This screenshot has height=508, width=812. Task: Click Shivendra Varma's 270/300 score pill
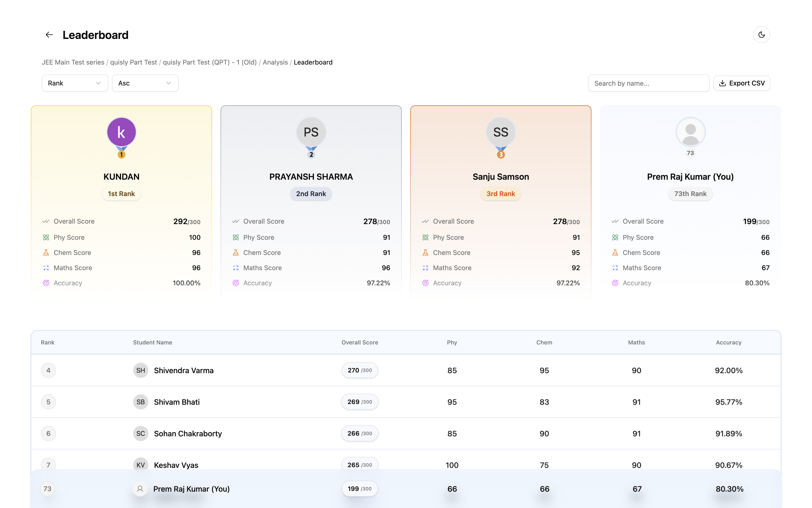[x=359, y=370]
